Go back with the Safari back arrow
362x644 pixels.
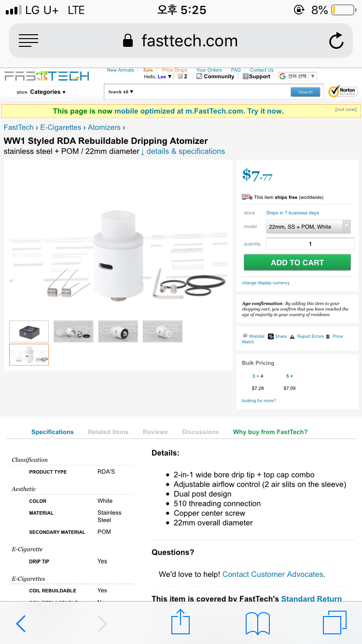(21, 624)
